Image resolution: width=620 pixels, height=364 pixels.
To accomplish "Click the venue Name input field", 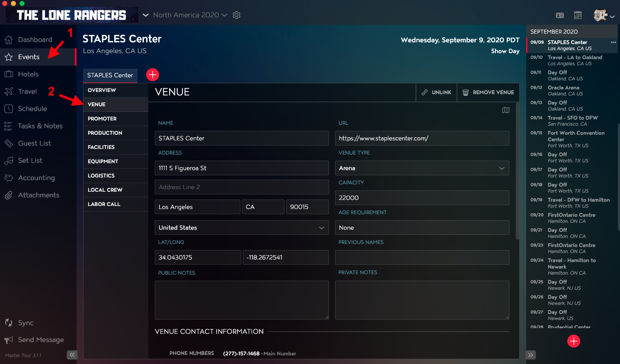I will pyautogui.click(x=242, y=138).
